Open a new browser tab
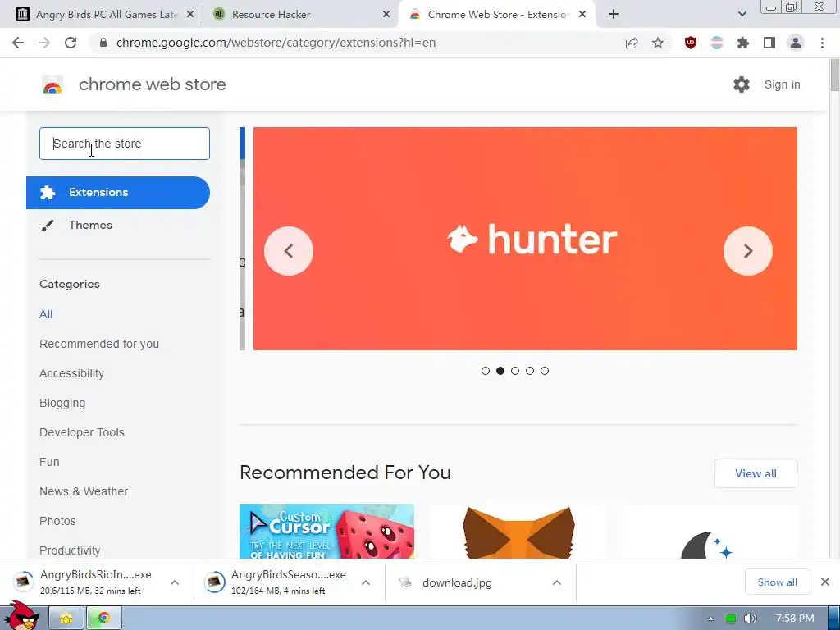Image resolution: width=840 pixels, height=630 pixels. pyautogui.click(x=614, y=15)
